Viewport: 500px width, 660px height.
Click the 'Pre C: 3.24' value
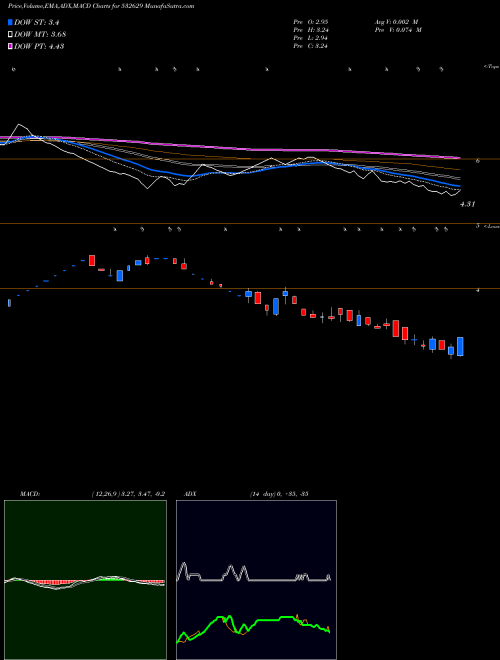(x=311, y=46)
